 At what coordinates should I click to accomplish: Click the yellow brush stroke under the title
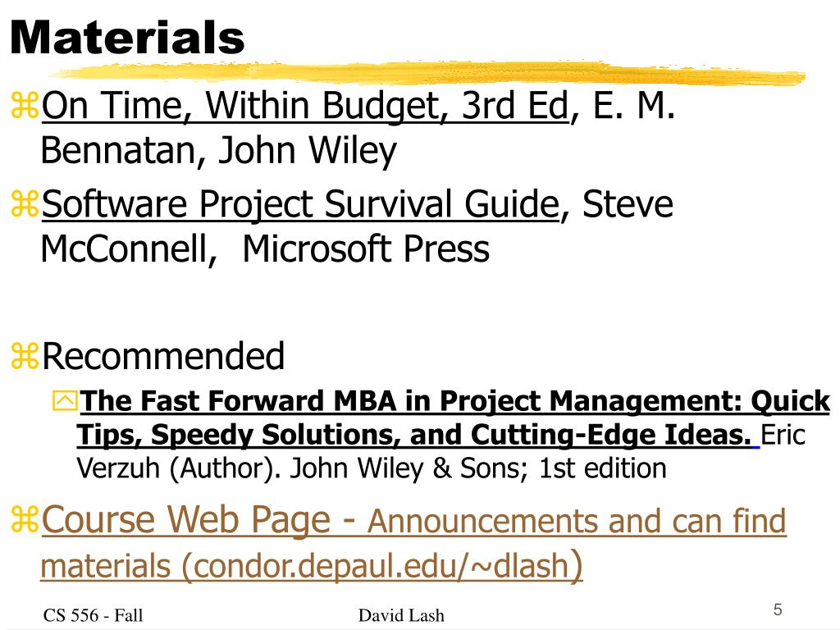coord(428,73)
